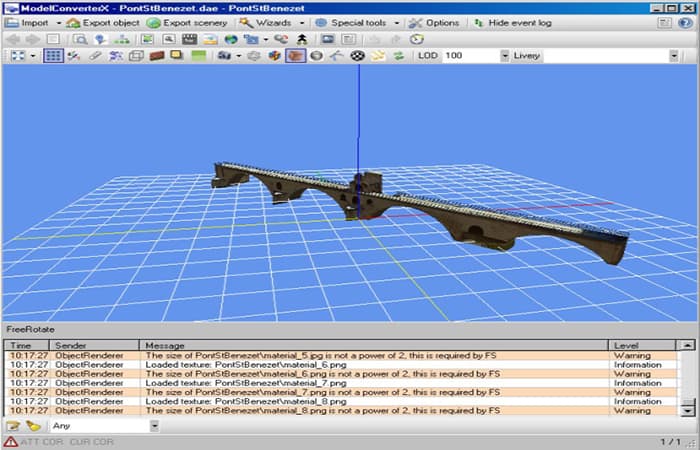The width and height of the screenshot is (700, 450).
Task: Expand the Special tools dropdown arrow
Action: coord(396,23)
